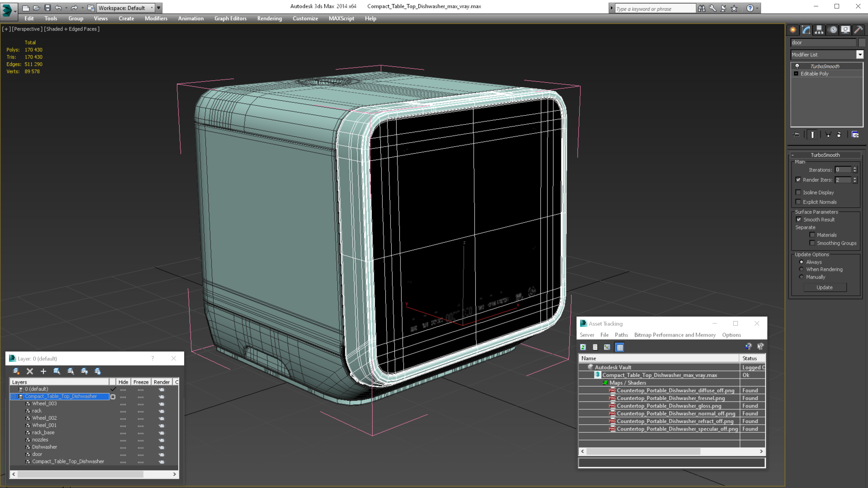Open the Hierarchy command panel tab
The width and height of the screenshot is (868, 488).
tap(819, 30)
